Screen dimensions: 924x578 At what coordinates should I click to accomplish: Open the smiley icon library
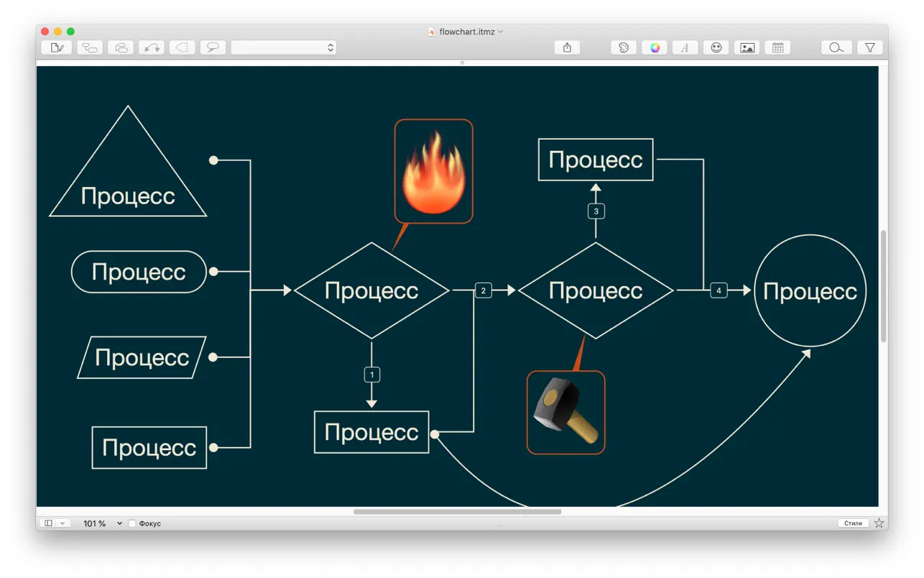(x=716, y=48)
